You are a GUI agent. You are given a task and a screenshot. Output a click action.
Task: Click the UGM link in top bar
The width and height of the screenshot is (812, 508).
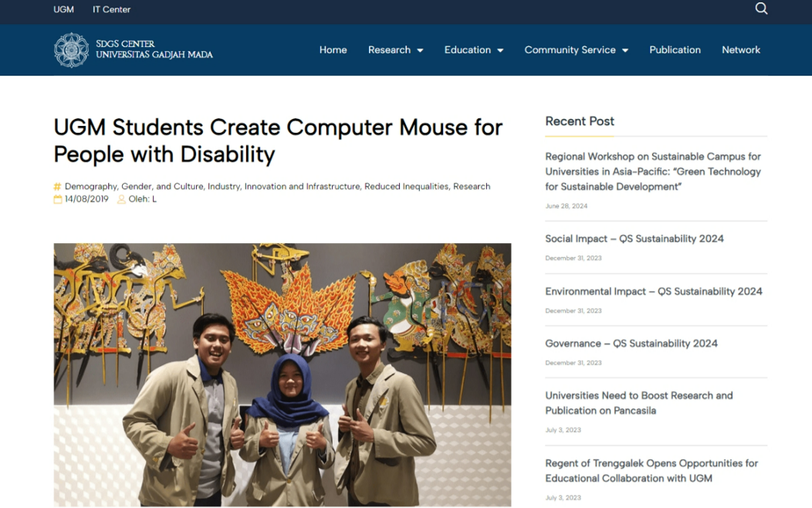click(x=63, y=9)
